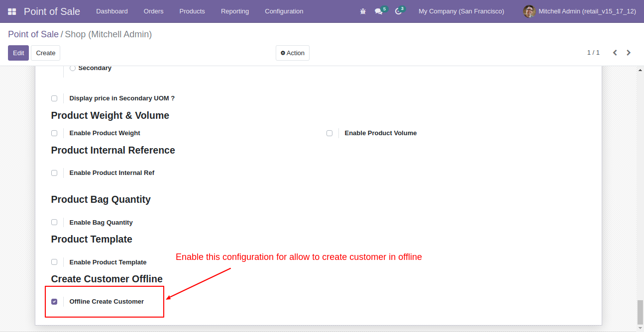Image resolution: width=644 pixels, height=332 pixels.
Task: Tick Enable Product Weight checkbox
Action: point(54,133)
